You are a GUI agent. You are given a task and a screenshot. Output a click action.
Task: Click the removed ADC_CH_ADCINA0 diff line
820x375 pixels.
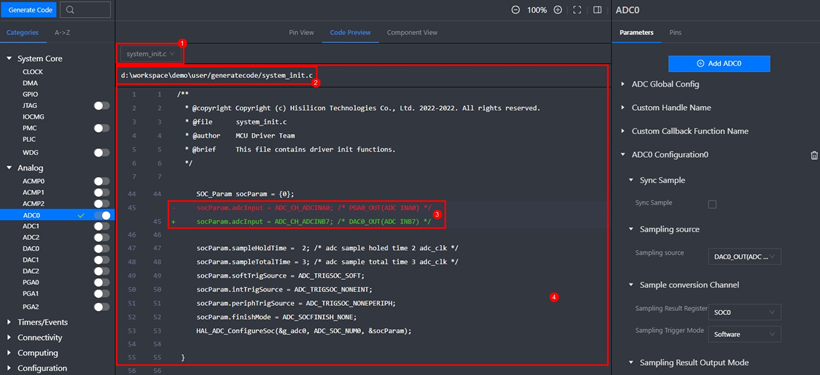point(314,208)
